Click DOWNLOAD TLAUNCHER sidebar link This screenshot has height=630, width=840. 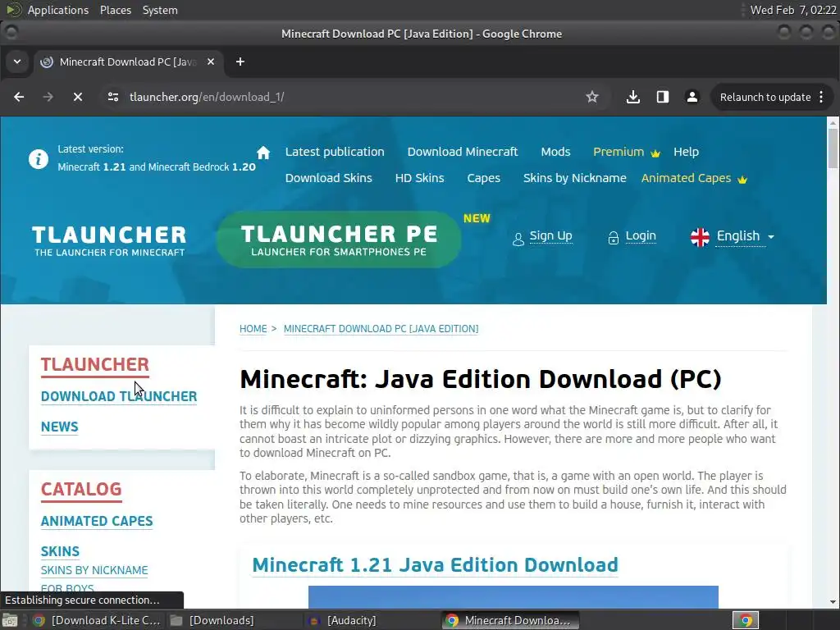click(x=119, y=396)
